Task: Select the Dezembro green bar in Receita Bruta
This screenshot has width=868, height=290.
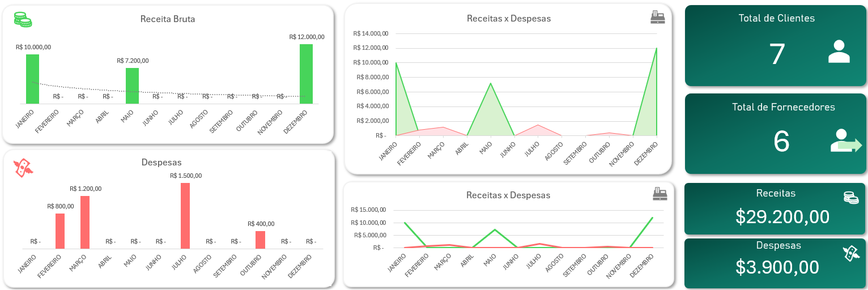Action: coord(306,74)
